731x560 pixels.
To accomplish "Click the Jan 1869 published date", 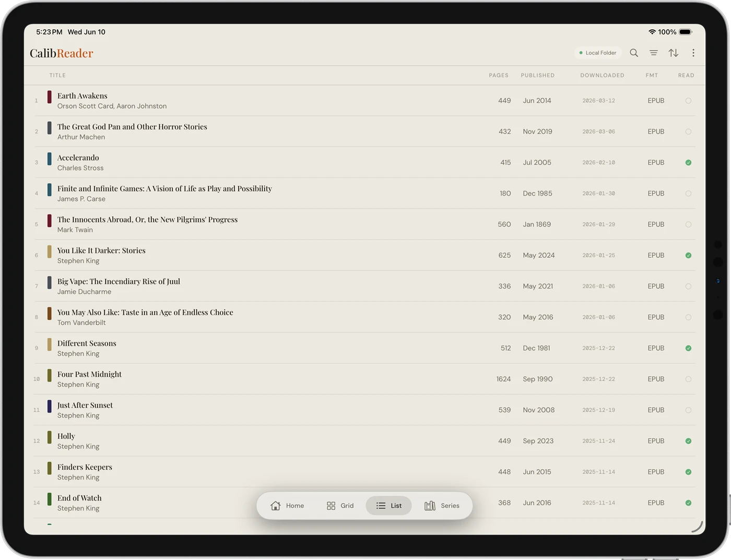I will click(537, 224).
